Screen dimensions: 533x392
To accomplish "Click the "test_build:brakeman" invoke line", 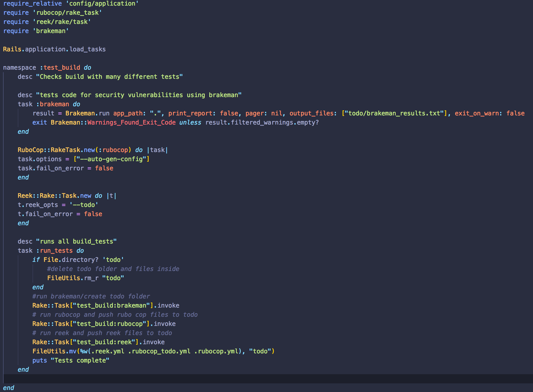I will tap(106, 306).
